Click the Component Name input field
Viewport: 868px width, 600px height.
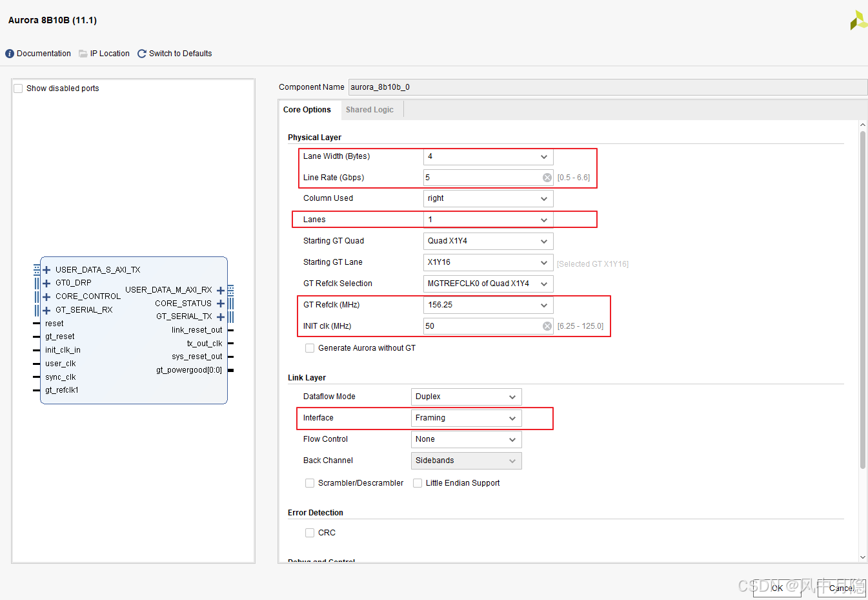coord(608,87)
